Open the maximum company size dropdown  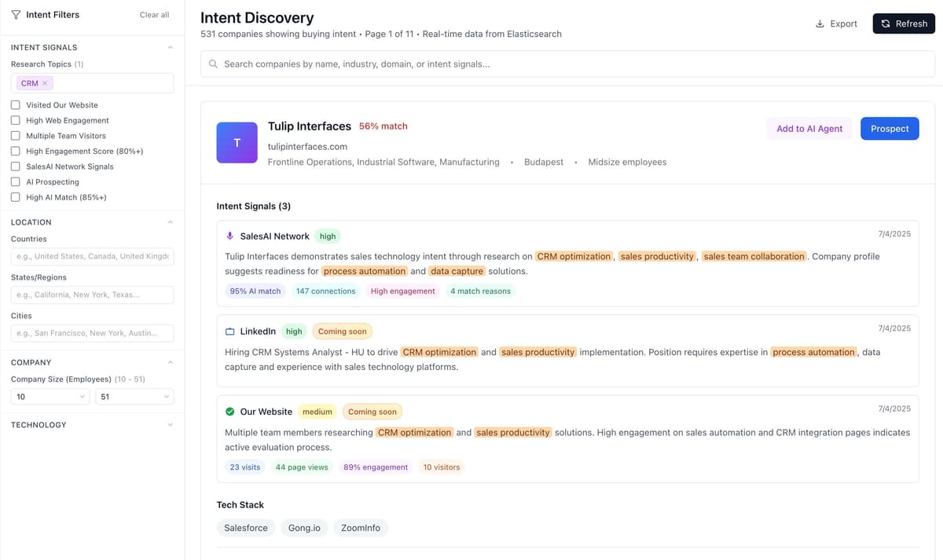pos(134,397)
